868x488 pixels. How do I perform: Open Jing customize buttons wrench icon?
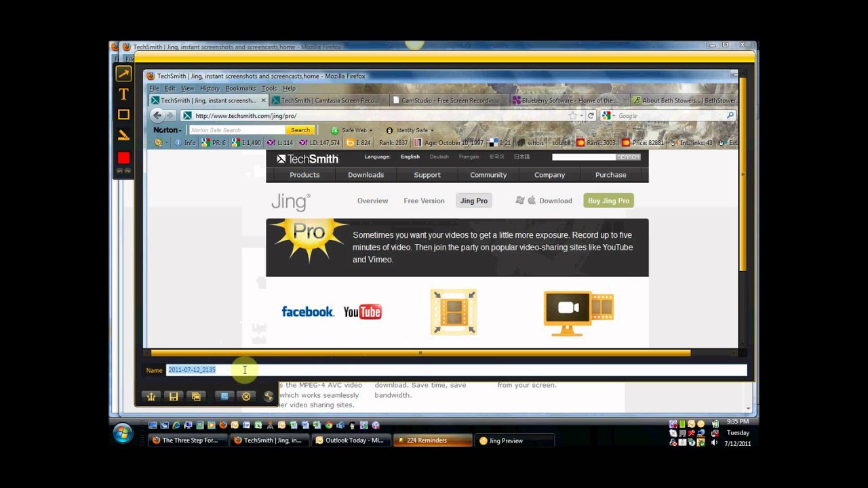click(269, 397)
